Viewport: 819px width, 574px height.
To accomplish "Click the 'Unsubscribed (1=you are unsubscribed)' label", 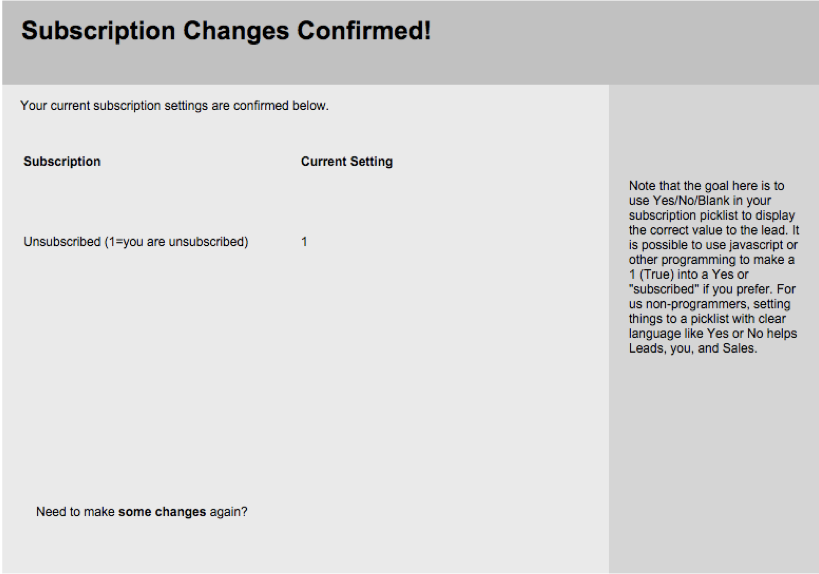I will click(136, 242).
